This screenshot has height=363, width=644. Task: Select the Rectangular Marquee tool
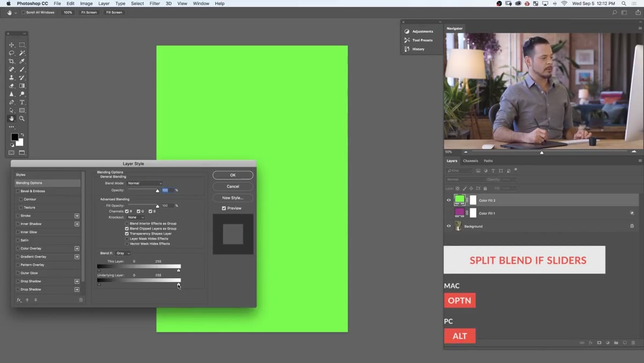click(22, 45)
